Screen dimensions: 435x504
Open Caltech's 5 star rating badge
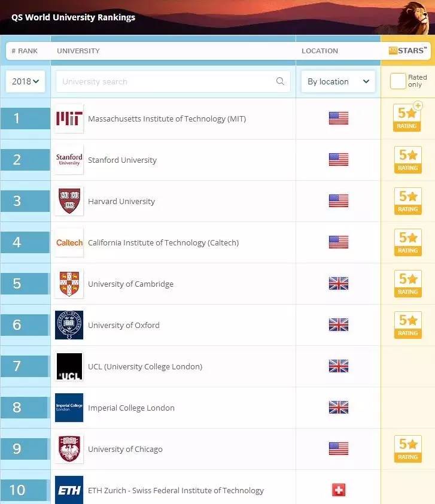coord(407,242)
